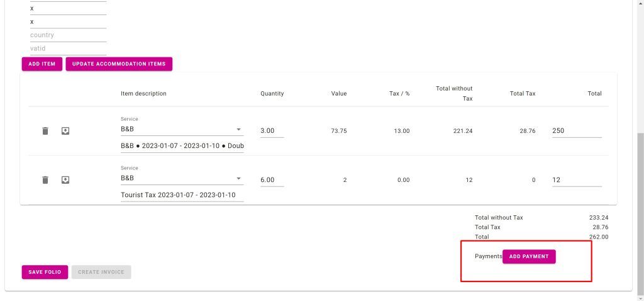Click the ADD ITEM button
644x301 pixels.
(42, 64)
